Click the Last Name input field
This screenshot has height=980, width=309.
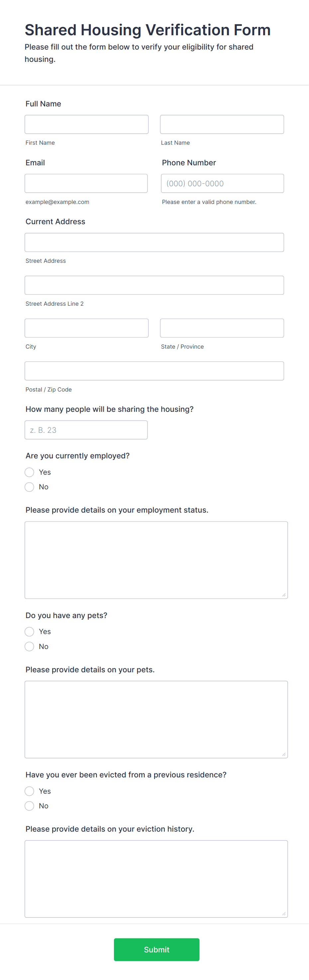(x=222, y=124)
